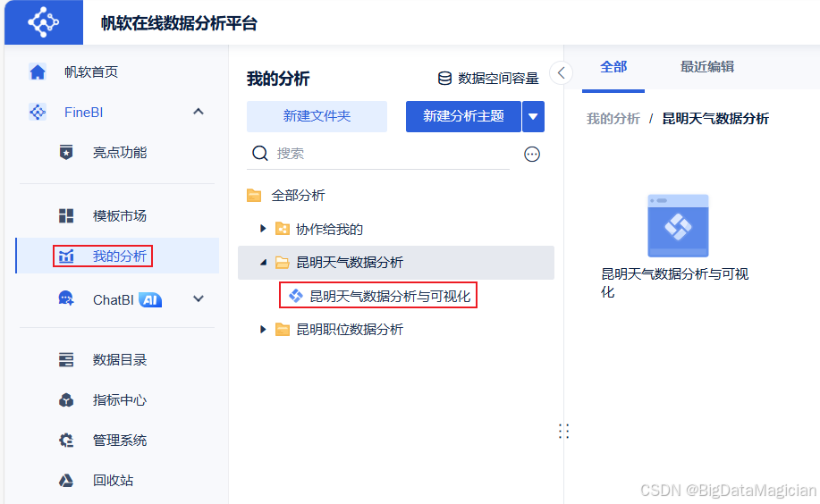820x504 pixels.
Task: Open 亮点功能 in the sidebar
Action: point(119,152)
